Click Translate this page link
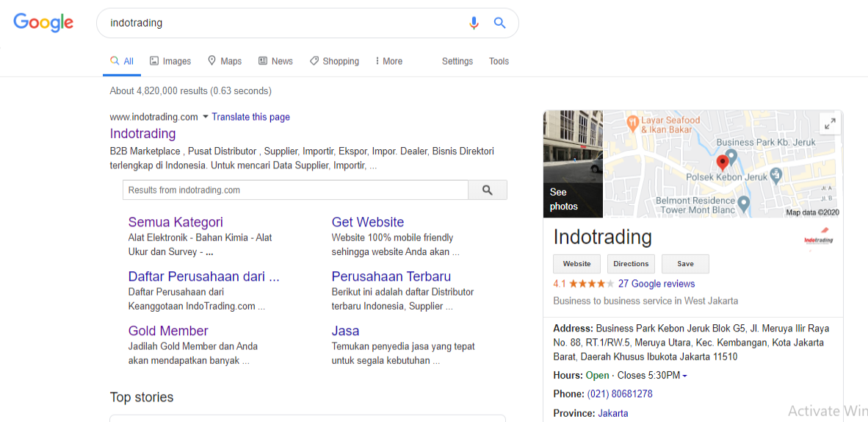Screen dimensions: 868x422 coord(250,117)
